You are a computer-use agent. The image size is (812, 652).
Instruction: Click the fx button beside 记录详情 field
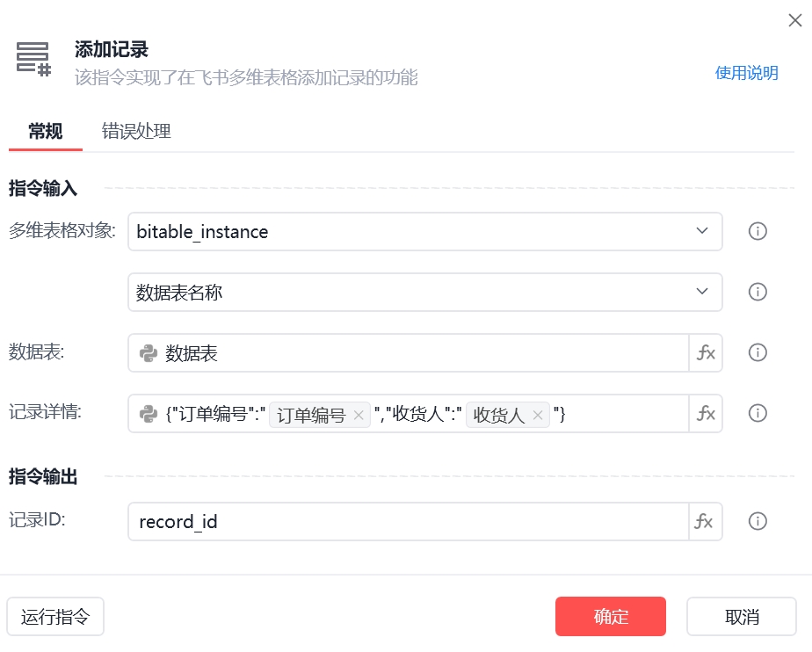click(706, 414)
